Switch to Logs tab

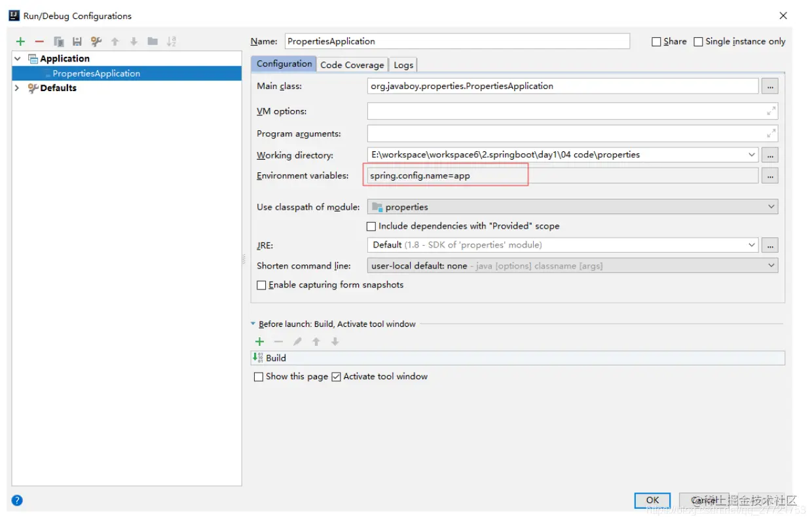click(403, 65)
